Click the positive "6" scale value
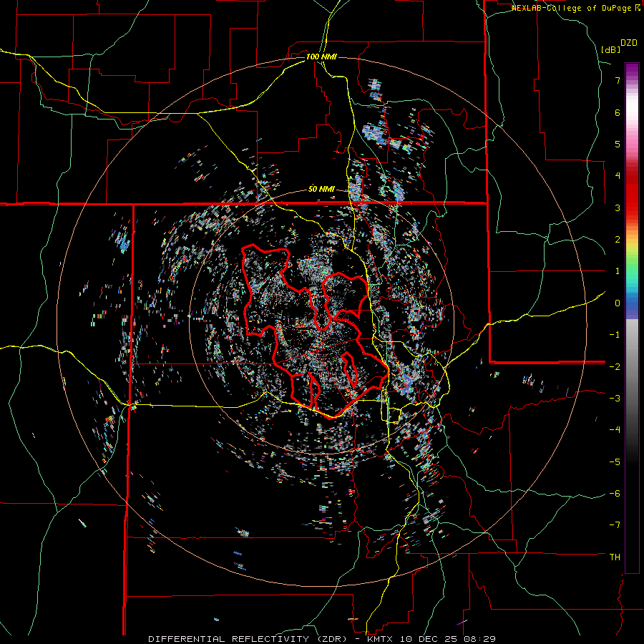 618,112
